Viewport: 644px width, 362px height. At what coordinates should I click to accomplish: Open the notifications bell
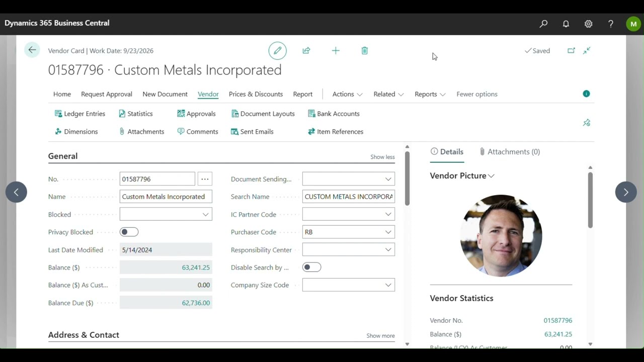[566, 24]
